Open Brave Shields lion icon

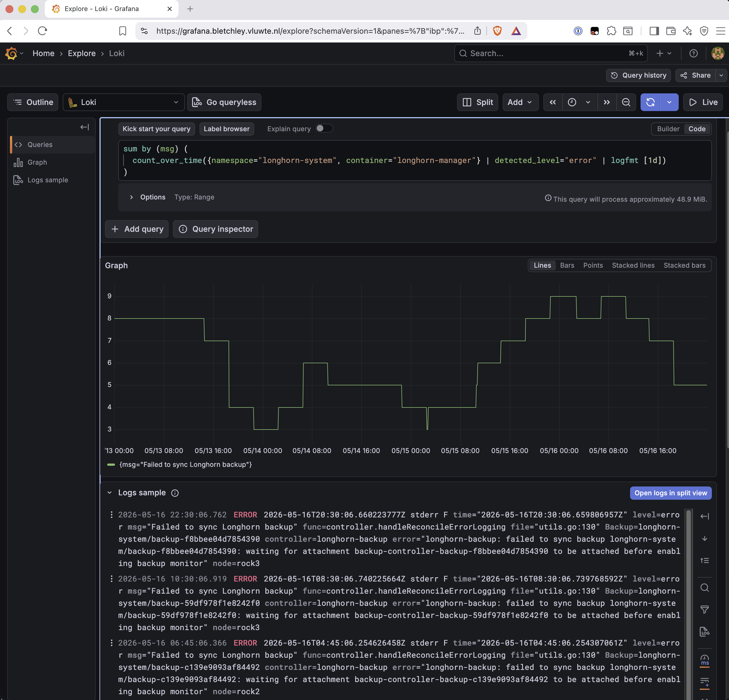coord(497,31)
